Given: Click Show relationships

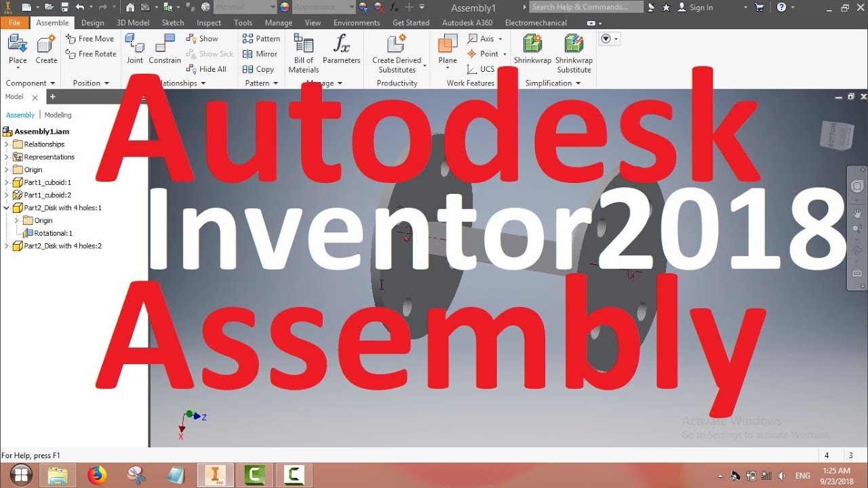Looking at the screenshot, I should pyautogui.click(x=202, y=39).
